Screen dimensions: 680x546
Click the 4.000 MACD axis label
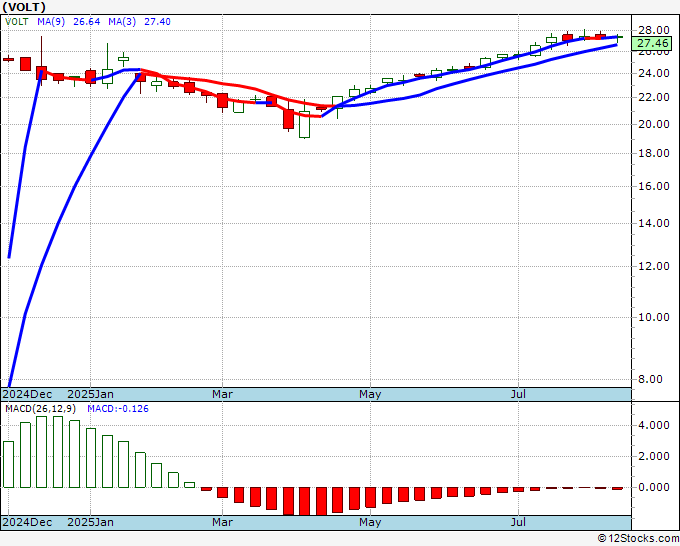tap(654, 425)
